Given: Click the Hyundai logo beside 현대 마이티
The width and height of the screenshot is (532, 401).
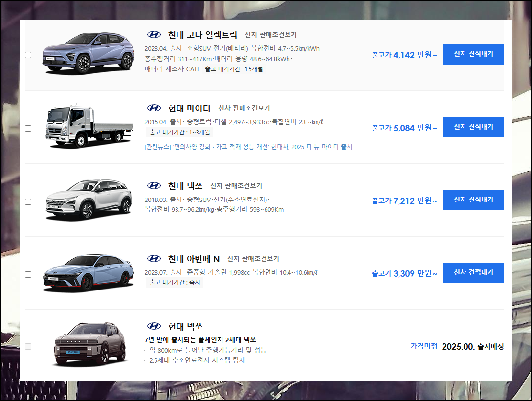Looking at the screenshot, I should (154, 108).
